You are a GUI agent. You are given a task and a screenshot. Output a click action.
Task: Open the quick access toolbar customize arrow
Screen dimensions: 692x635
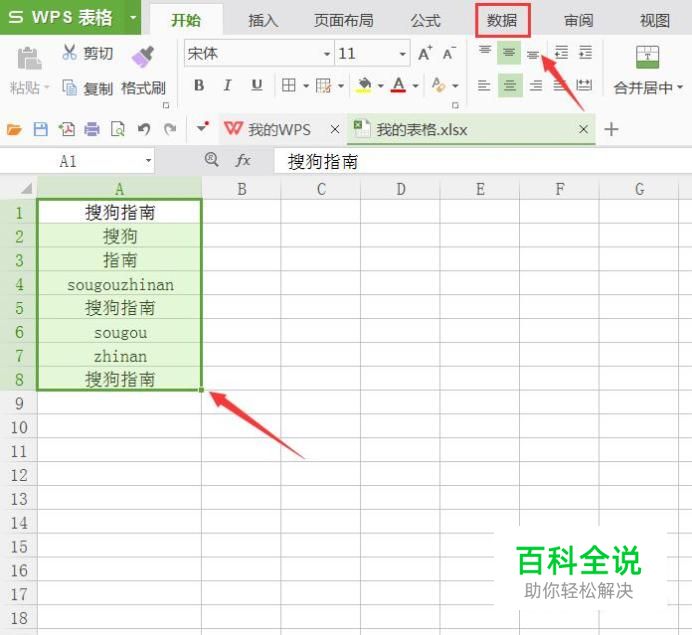point(203,128)
